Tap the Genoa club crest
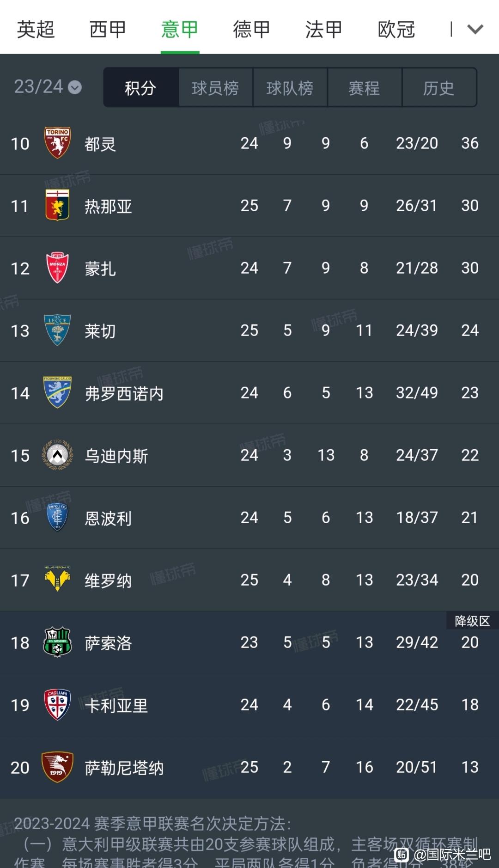This screenshot has height=868, width=499. [x=57, y=206]
